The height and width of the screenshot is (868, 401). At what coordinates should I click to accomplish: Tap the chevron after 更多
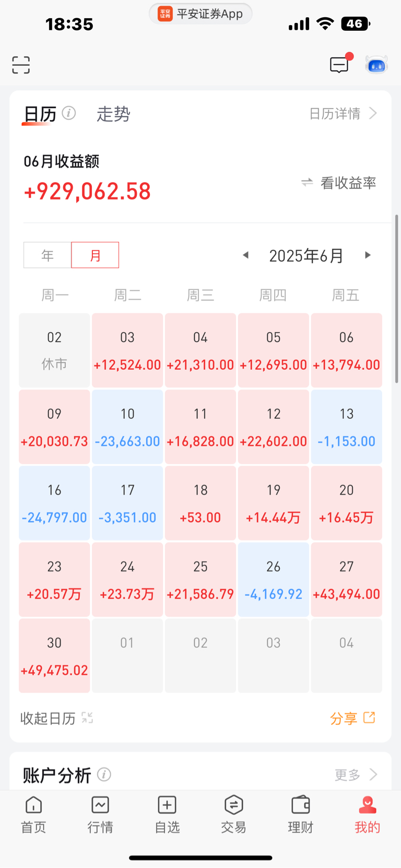[373, 774]
